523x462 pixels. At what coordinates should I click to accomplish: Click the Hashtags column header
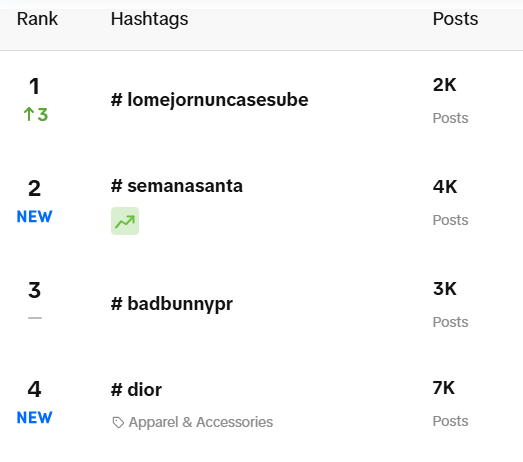tap(149, 19)
